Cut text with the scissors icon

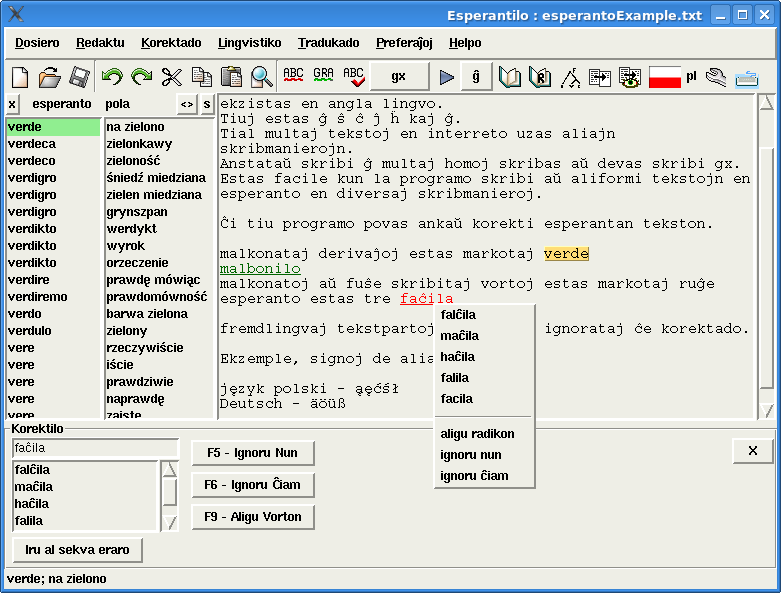(x=172, y=77)
